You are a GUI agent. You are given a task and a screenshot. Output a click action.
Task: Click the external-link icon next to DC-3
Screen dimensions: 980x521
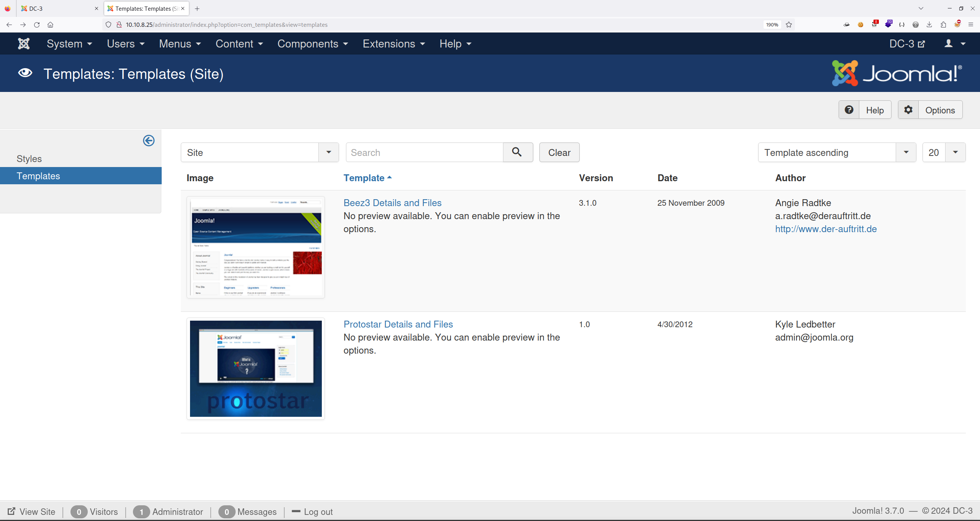pyautogui.click(x=922, y=44)
